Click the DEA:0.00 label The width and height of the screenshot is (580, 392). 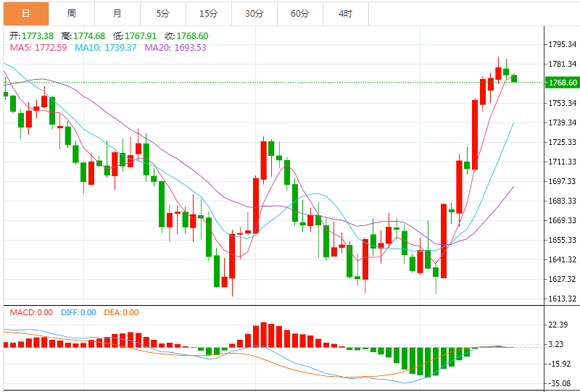click(121, 312)
